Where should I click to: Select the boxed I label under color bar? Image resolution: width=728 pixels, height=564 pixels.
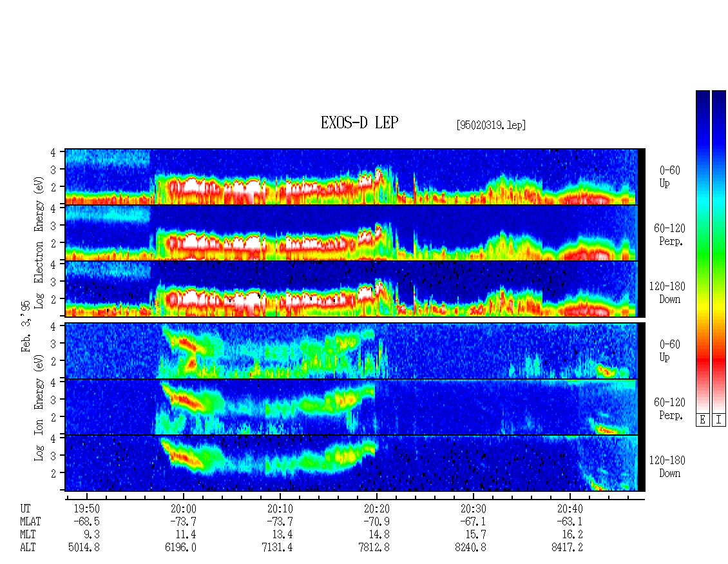pyautogui.click(x=719, y=420)
